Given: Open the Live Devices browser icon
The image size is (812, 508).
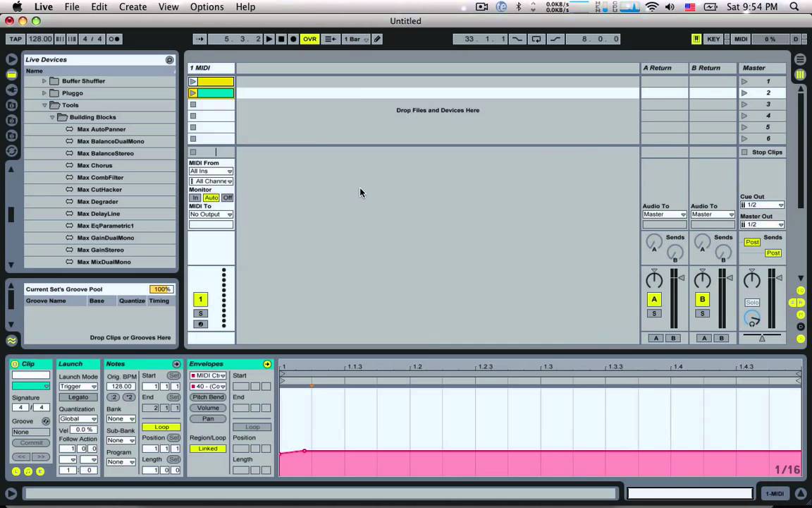Looking at the screenshot, I should 11,75.
